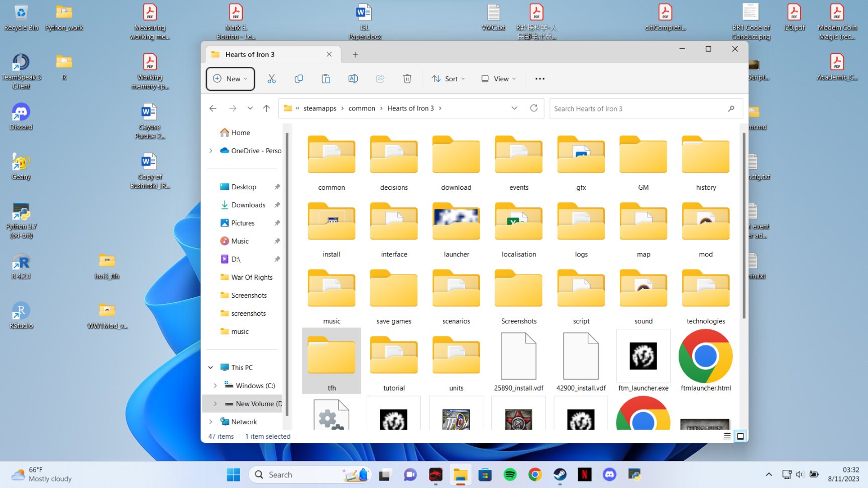Expand Network tree node
This screenshot has height=488, width=868.
[x=211, y=422]
